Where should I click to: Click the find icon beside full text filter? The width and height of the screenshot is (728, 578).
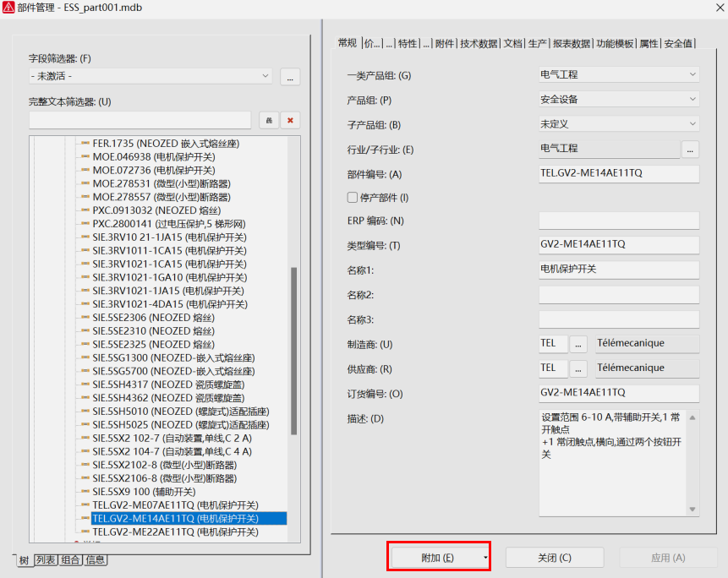pyautogui.click(x=268, y=121)
